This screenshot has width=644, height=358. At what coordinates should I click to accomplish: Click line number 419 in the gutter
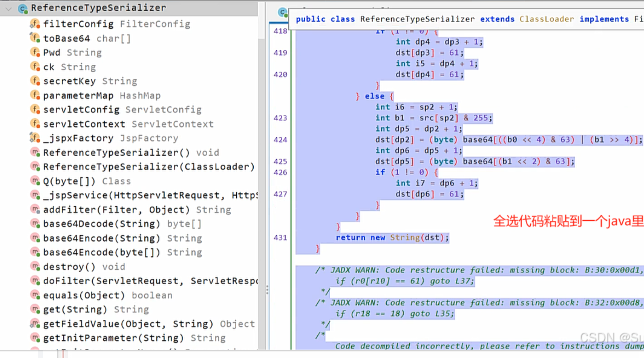(280, 53)
